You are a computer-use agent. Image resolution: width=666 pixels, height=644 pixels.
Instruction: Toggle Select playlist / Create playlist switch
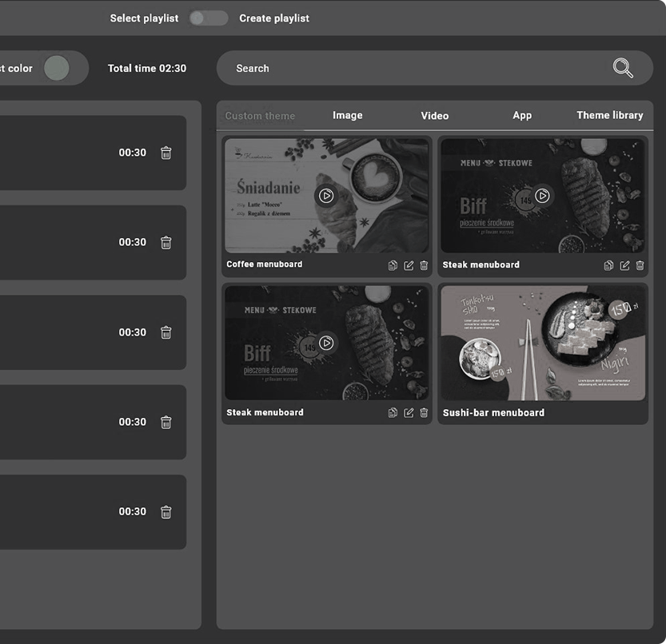[x=208, y=18]
